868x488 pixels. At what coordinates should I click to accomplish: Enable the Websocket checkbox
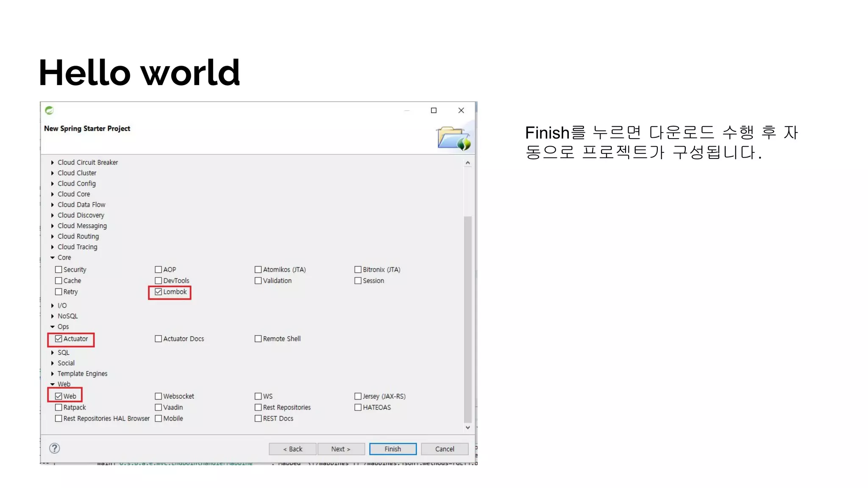[x=158, y=396]
